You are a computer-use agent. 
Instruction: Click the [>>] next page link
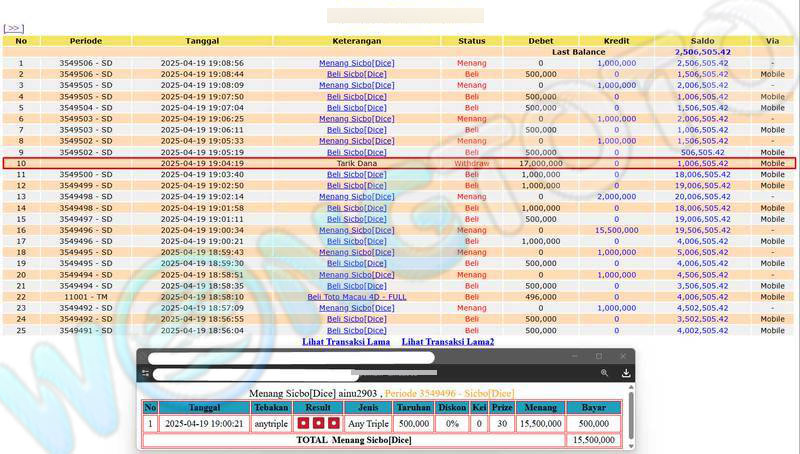click(x=14, y=29)
